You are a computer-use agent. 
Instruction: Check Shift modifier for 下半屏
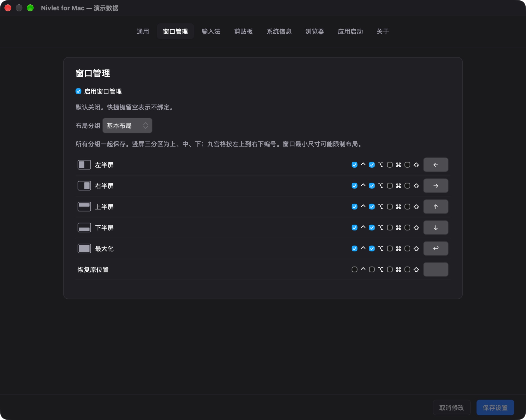pyautogui.click(x=407, y=228)
